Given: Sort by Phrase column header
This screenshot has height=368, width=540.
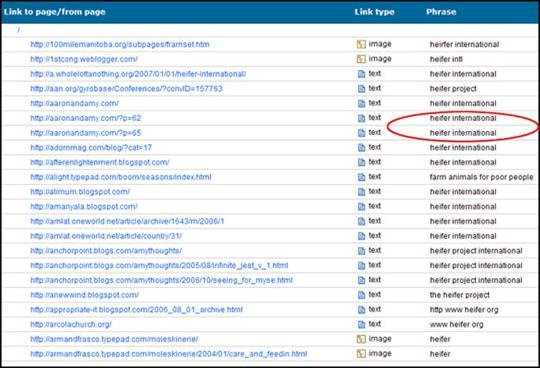Looking at the screenshot, I should coord(441,12).
